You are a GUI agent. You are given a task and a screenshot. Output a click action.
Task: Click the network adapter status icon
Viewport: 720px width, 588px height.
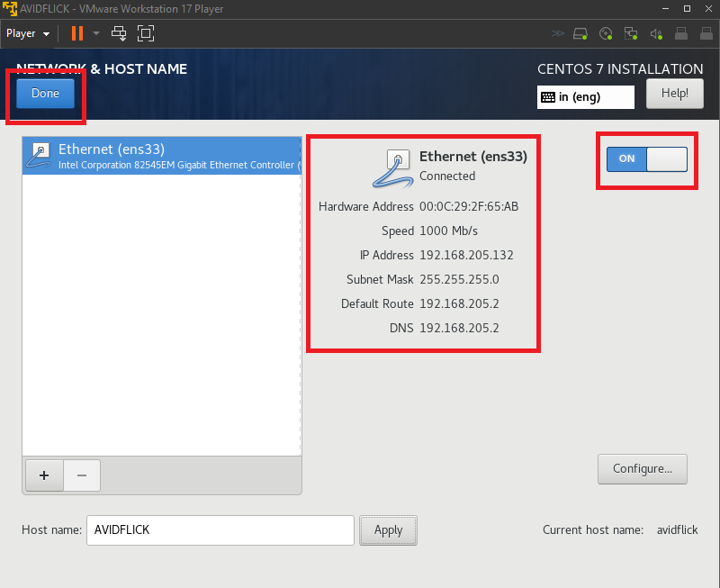[x=631, y=34]
